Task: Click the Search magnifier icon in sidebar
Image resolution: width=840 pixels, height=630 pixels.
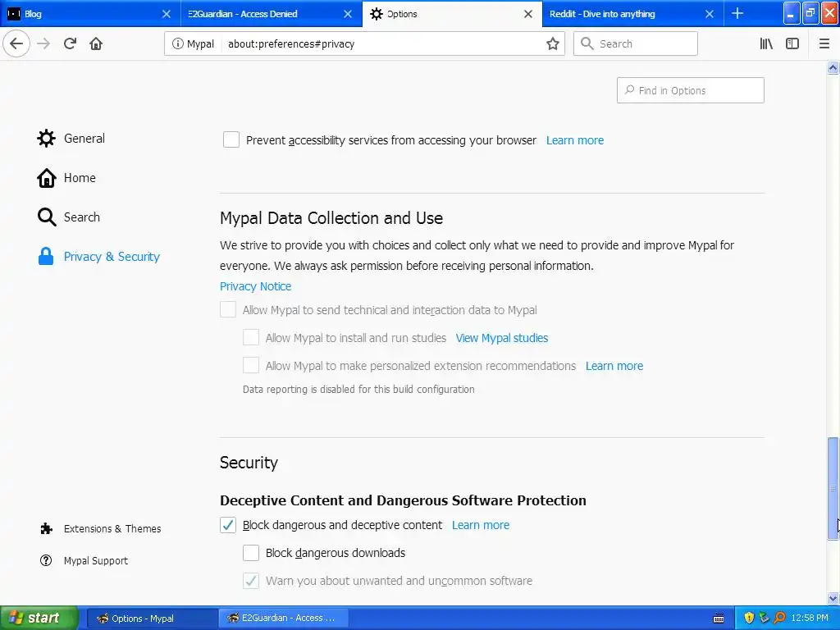Action: 46,217
